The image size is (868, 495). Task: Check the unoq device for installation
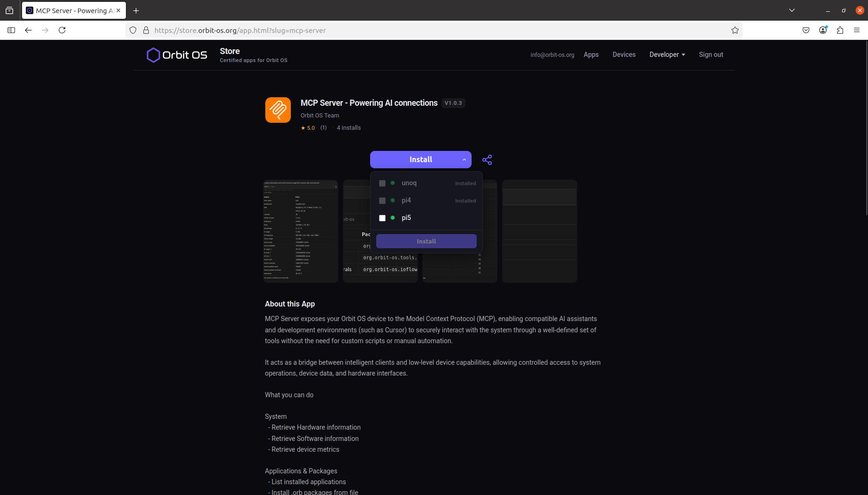pyautogui.click(x=382, y=183)
